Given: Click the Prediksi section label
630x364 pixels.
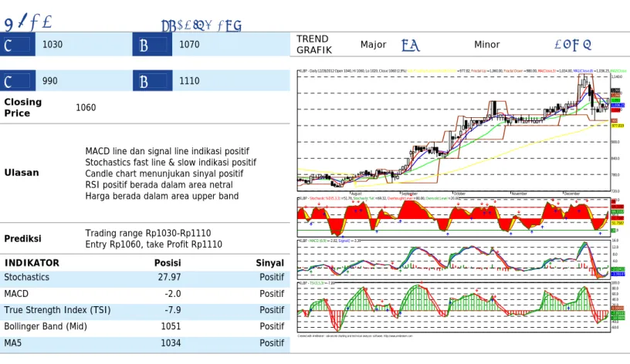Looking at the screenshot, I should pyautogui.click(x=23, y=239).
